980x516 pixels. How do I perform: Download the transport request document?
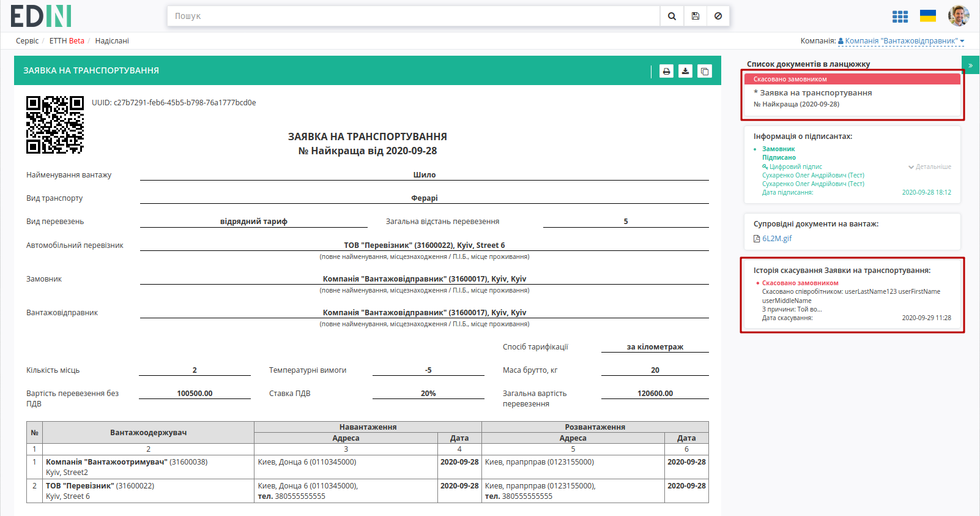tap(685, 71)
